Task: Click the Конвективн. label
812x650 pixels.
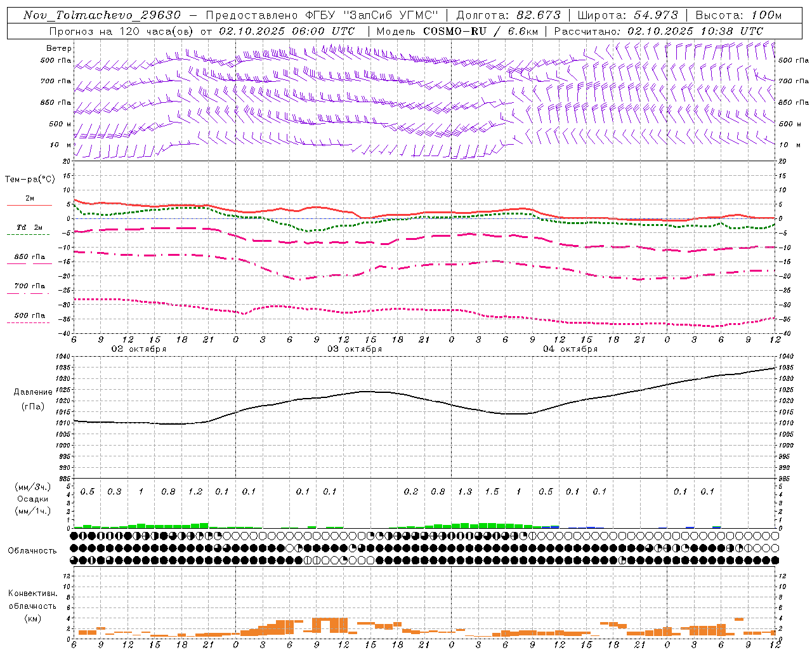Action: [x=32, y=594]
